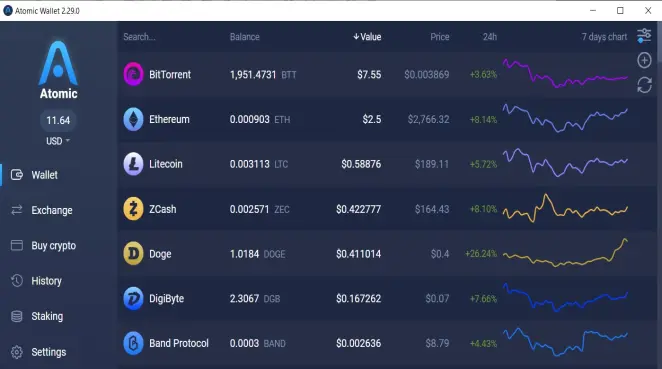Select the Band Protocol asset name
662x369 pixels.
(179, 343)
